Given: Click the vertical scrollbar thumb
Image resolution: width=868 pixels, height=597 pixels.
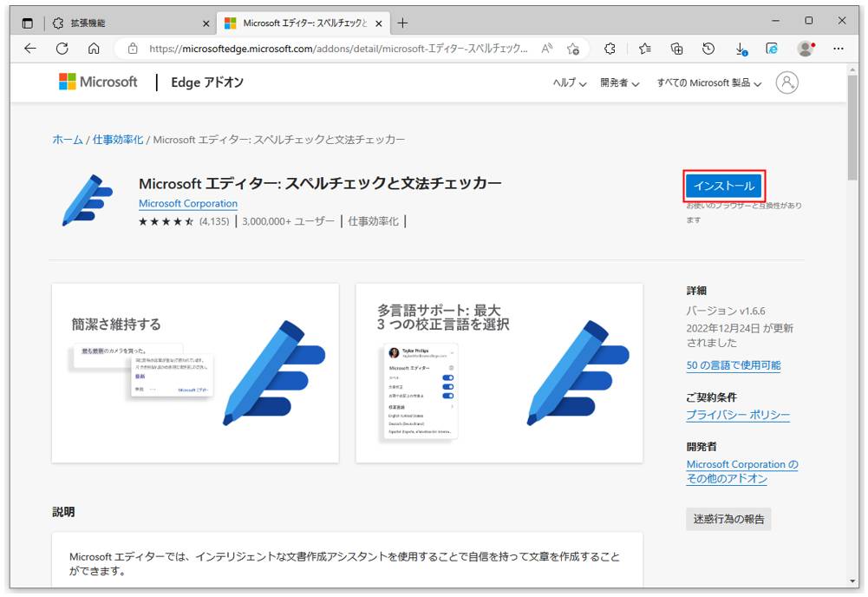Looking at the screenshot, I should (852, 128).
